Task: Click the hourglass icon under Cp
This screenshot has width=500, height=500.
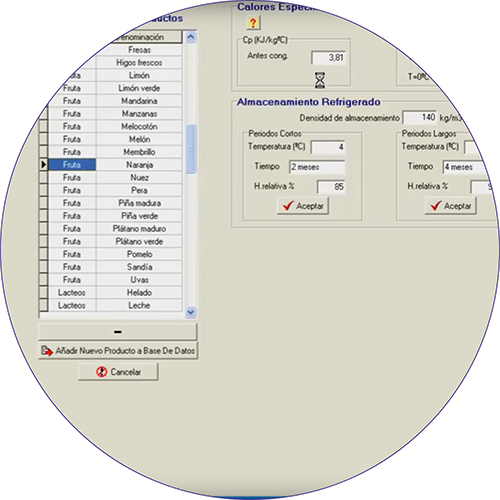Action: click(x=320, y=80)
